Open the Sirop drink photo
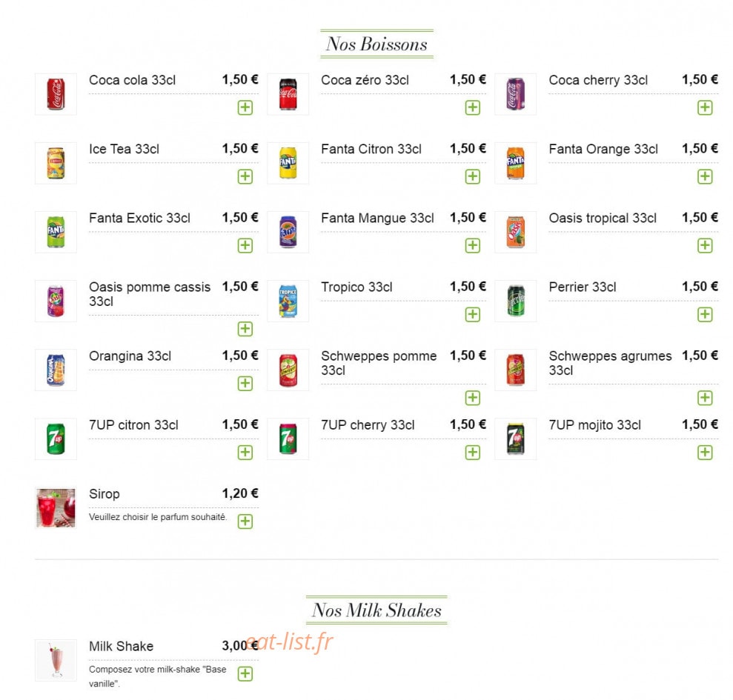This screenshot has height=700, width=733. click(56, 508)
